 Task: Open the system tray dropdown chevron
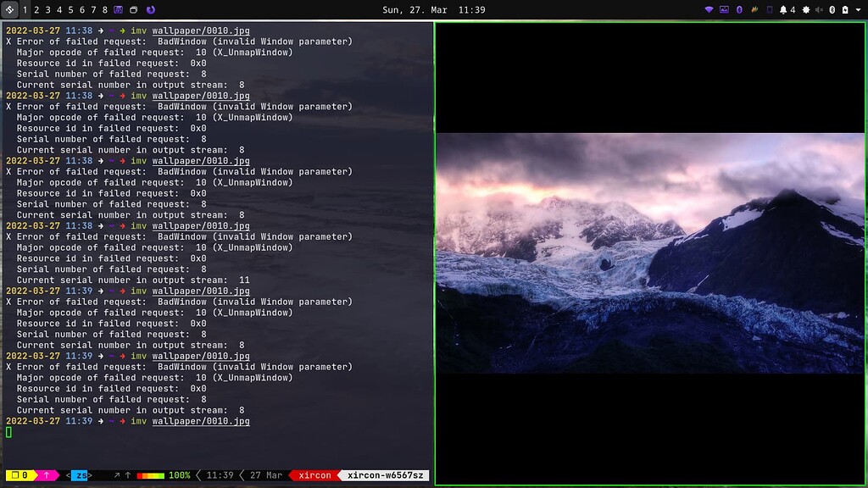tap(858, 9)
